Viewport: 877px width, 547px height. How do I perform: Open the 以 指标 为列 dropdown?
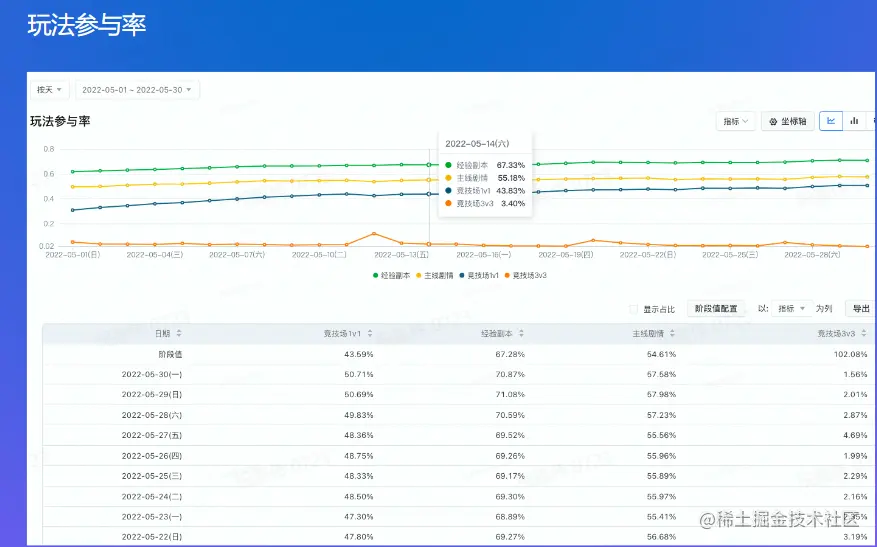791,309
